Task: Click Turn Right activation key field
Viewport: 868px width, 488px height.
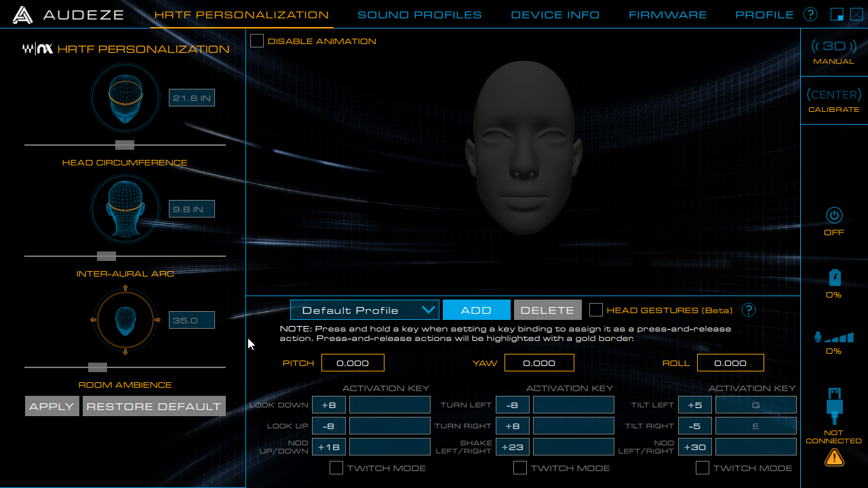Action: pos(574,426)
